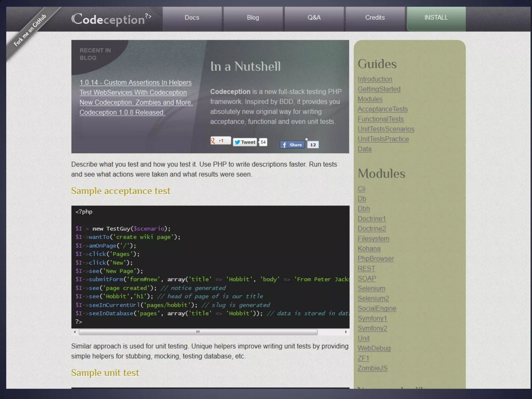This screenshot has height=399, width=532.
Task: Click the code block right scroll arrow
Action: [x=346, y=332]
